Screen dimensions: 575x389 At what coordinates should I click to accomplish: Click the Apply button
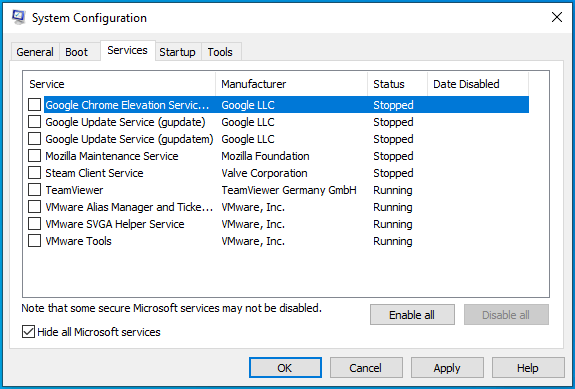pos(447,368)
